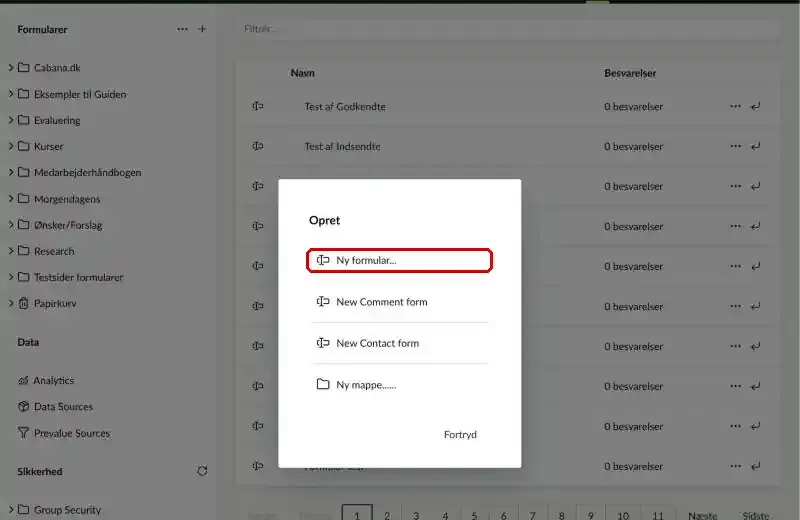Viewport: 800px width, 520px height.
Task: Expand the Evaluering folder
Action: [x=11, y=120]
